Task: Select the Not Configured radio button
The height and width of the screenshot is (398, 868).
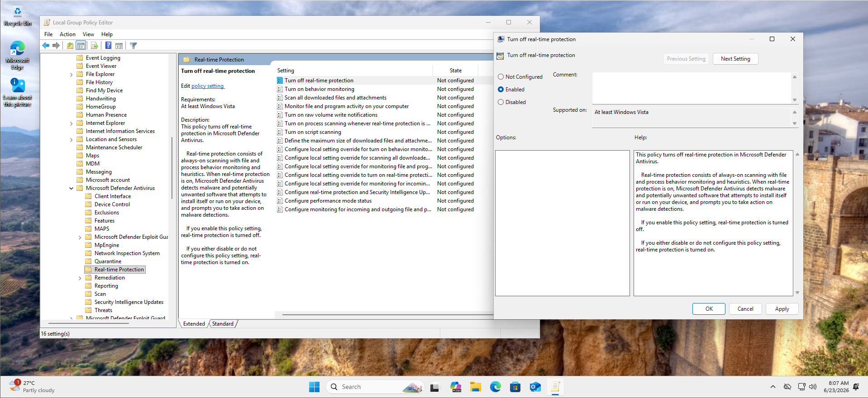Action: pyautogui.click(x=501, y=77)
